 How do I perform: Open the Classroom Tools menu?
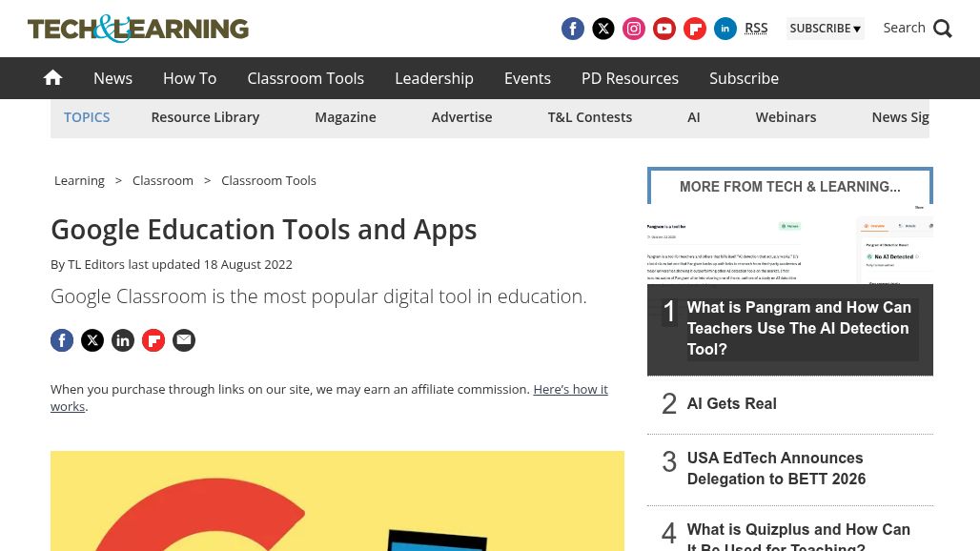[305, 78]
